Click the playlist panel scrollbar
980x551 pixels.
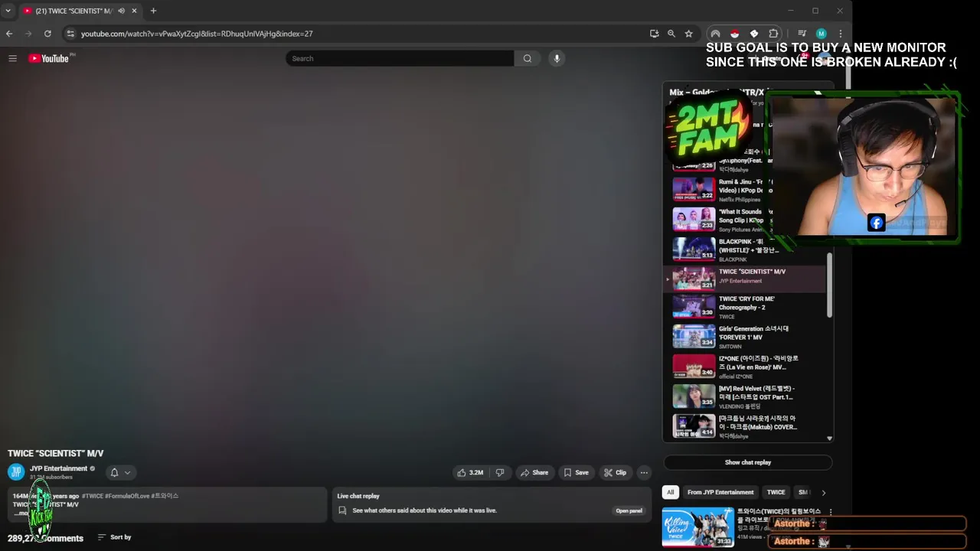[830, 285]
